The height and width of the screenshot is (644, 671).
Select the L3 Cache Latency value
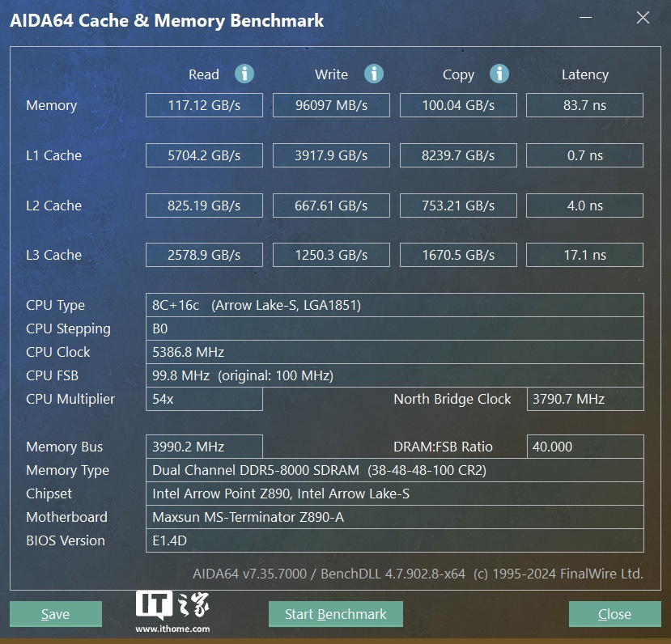[584, 255]
